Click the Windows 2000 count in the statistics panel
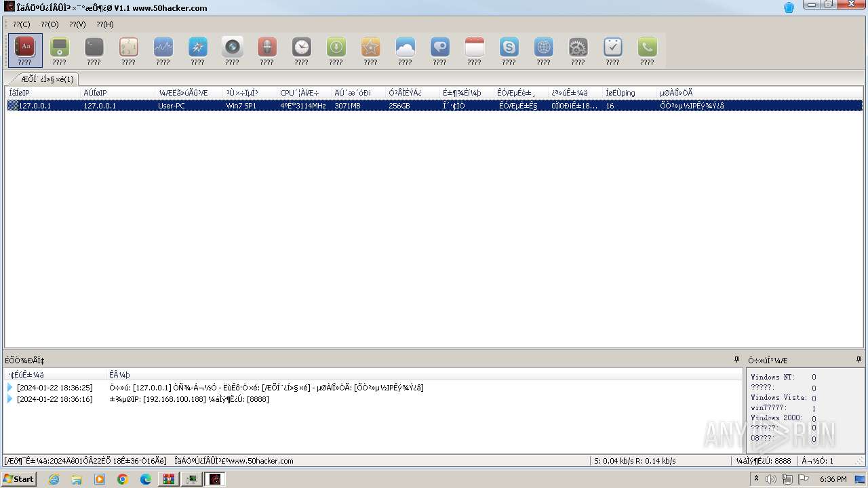Screen dimensions: 868x488 pyautogui.click(x=814, y=419)
